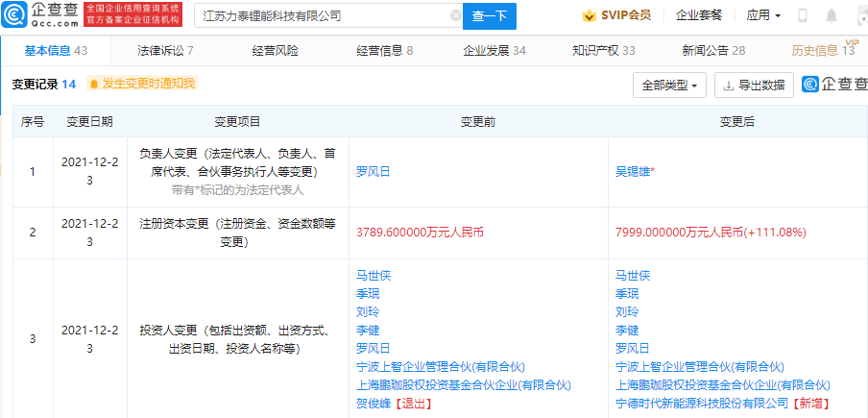Select the 知识产权 tab

point(604,51)
